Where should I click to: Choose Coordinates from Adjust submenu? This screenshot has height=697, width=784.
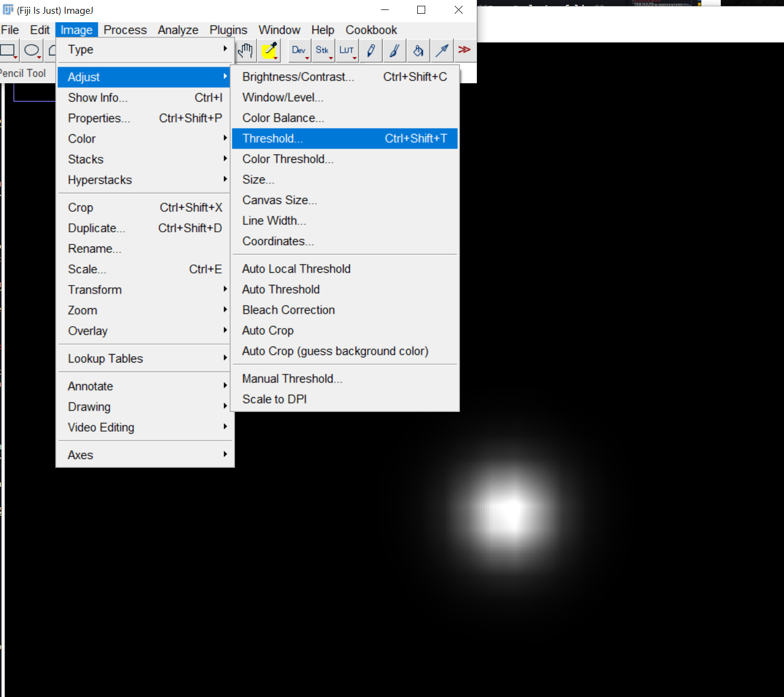coord(345,241)
